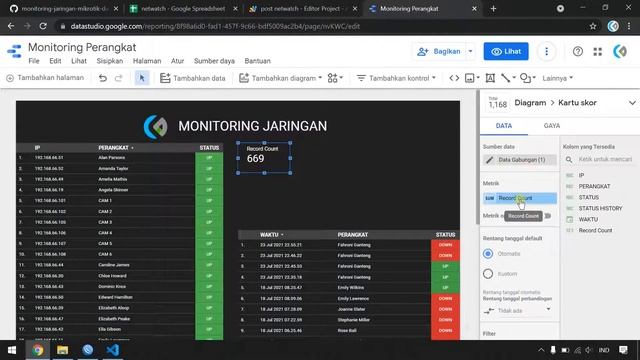Redo the last action
Viewport: 640px width, 360px height.
[118, 78]
